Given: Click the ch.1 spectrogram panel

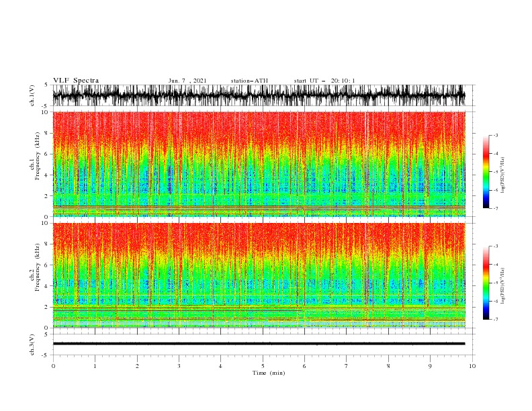Looking at the screenshot, I should pos(259,164).
